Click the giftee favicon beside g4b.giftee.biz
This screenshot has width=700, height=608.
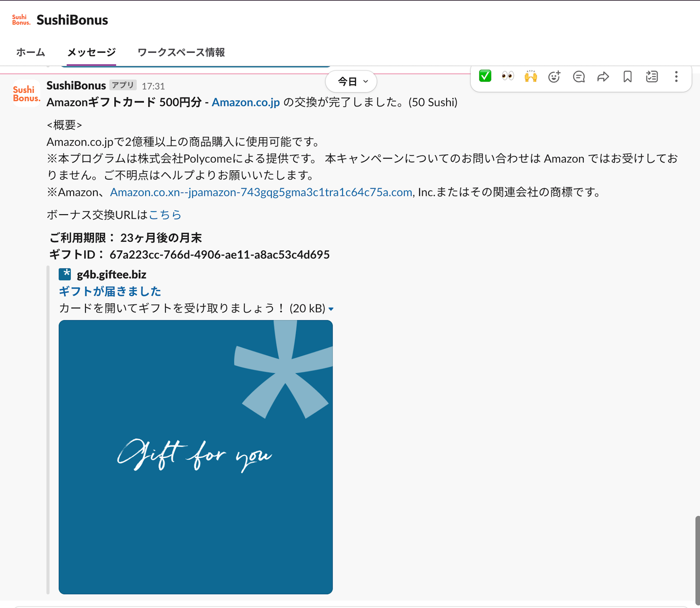coord(65,274)
